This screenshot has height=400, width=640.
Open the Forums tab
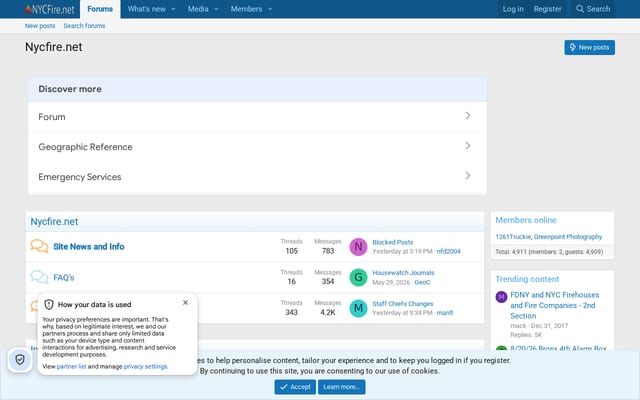100,9
